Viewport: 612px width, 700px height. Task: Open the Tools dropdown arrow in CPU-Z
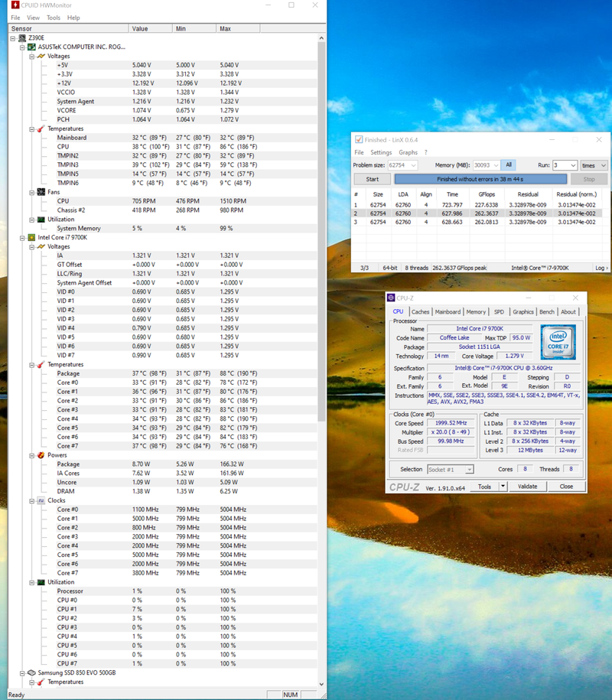point(503,486)
